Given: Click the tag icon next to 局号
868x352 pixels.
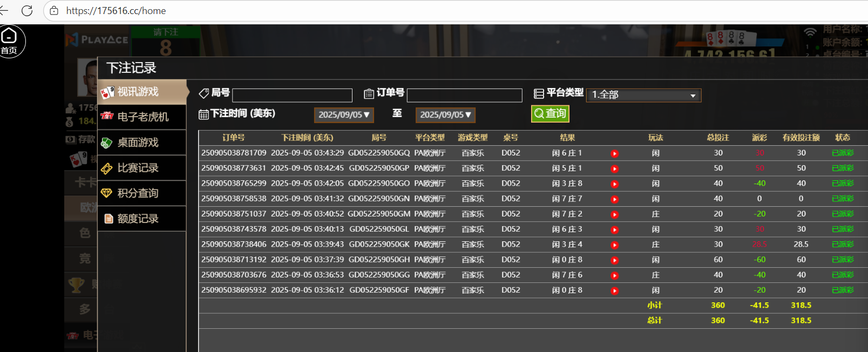Looking at the screenshot, I should 204,93.
